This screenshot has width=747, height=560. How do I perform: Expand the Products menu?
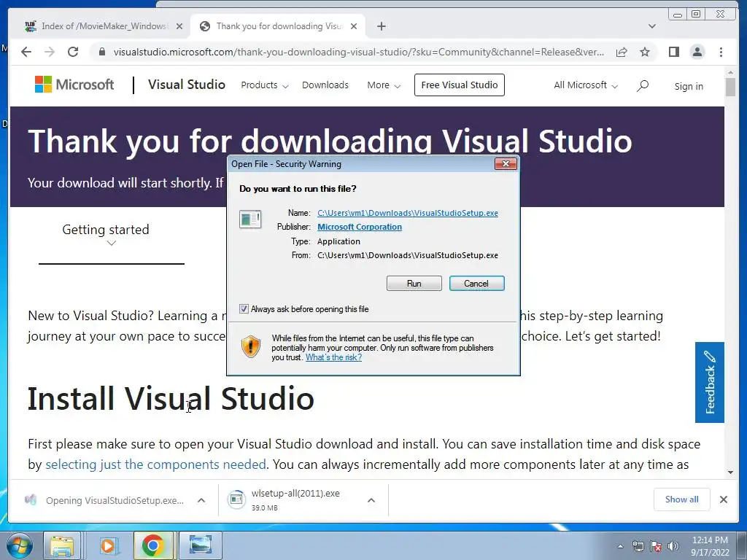tap(264, 85)
